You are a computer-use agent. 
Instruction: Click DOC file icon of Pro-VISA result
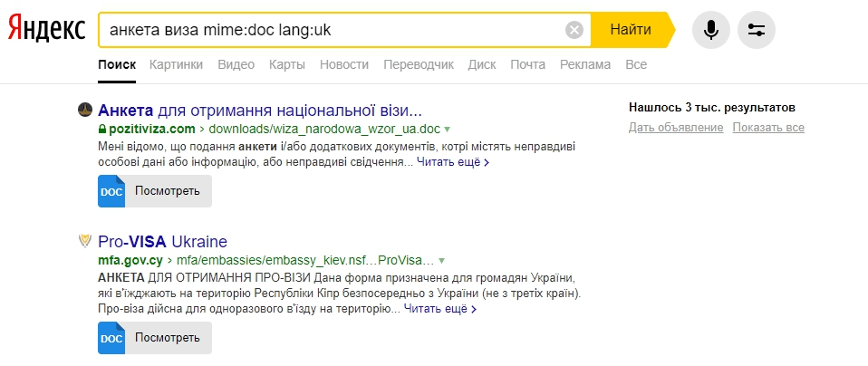(x=111, y=338)
